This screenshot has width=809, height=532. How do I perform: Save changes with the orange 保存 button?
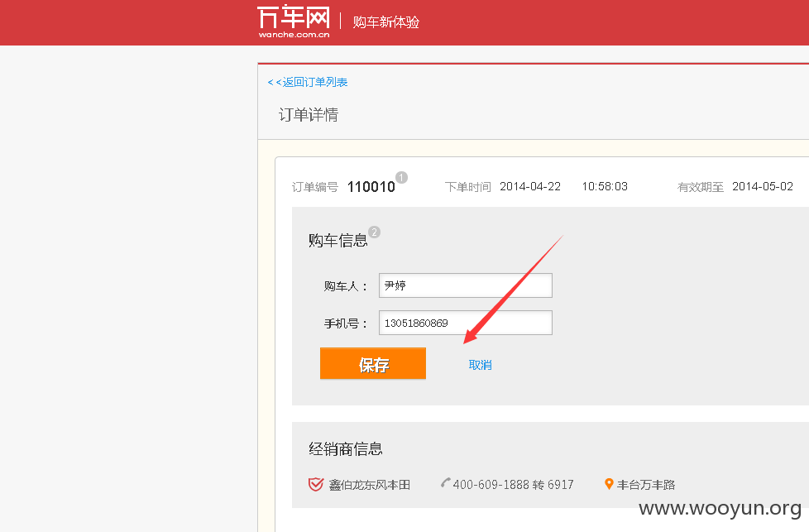point(373,364)
